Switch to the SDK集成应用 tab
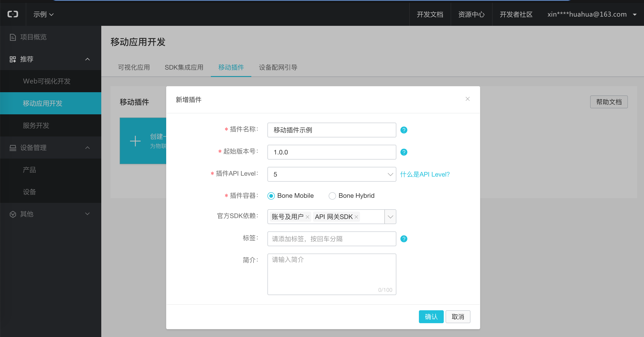 (184, 67)
